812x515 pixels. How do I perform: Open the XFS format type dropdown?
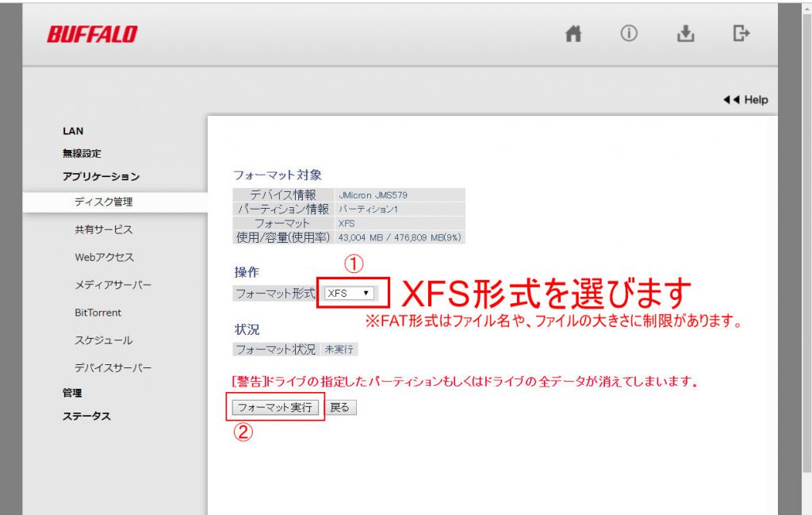click(350, 293)
